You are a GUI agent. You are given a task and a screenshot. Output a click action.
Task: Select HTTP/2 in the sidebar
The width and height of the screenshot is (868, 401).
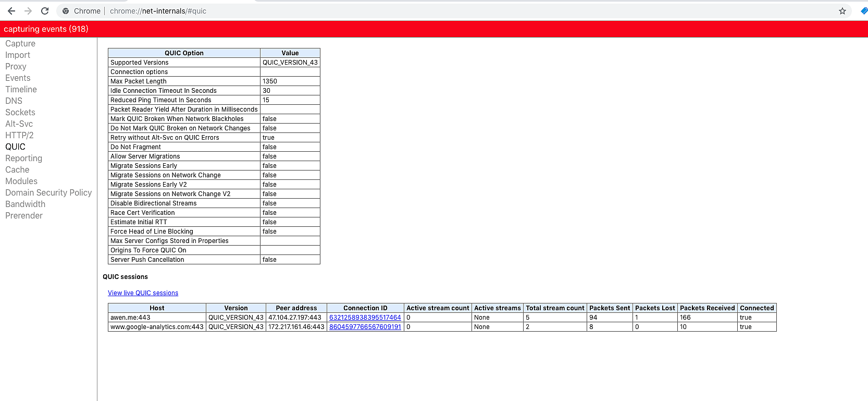(x=19, y=136)
